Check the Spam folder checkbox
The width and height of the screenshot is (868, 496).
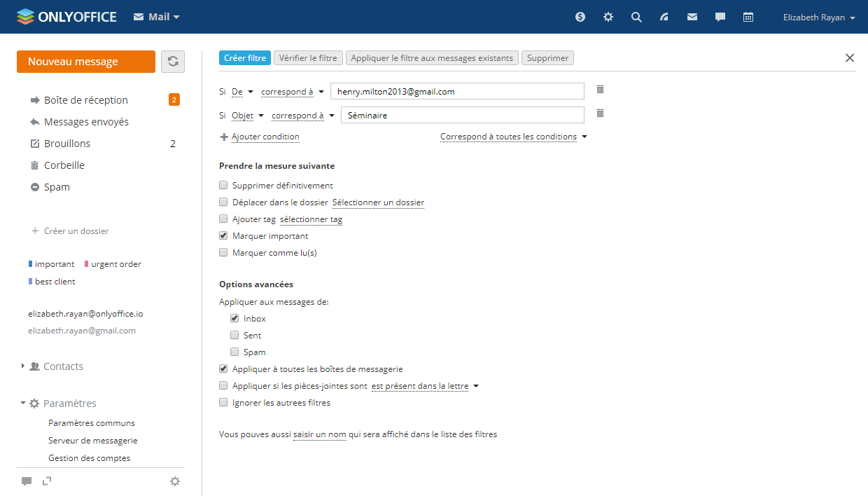(234, 352)
